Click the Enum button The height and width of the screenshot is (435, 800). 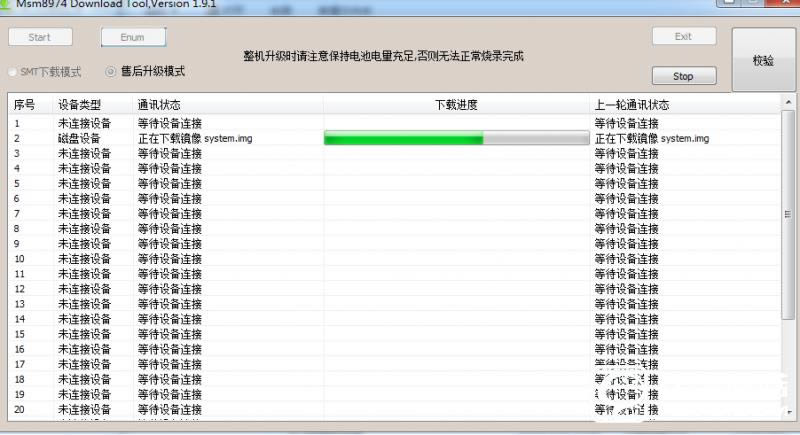[133, 37]
